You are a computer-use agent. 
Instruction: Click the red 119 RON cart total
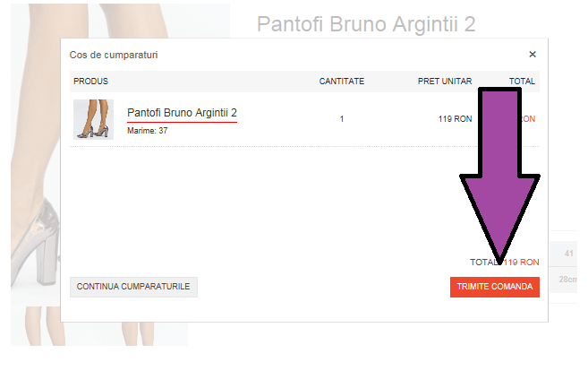point(521,263)
